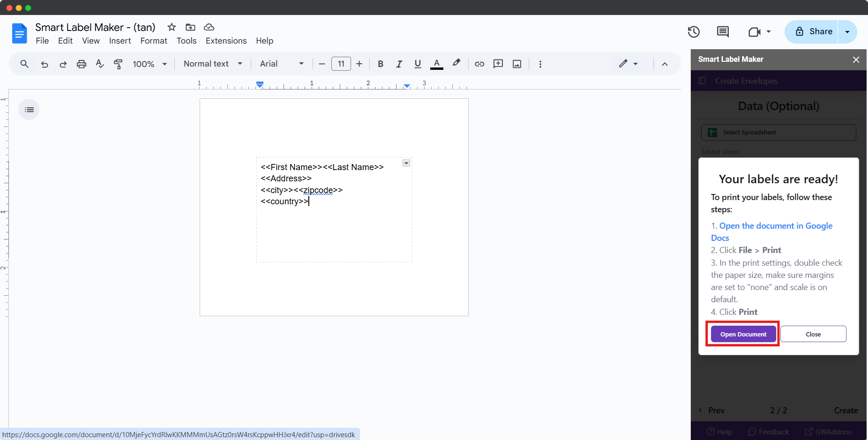Click Create in the sidebar footer
The width and height of the screenshot is (868, 440).
click(846, 410)
